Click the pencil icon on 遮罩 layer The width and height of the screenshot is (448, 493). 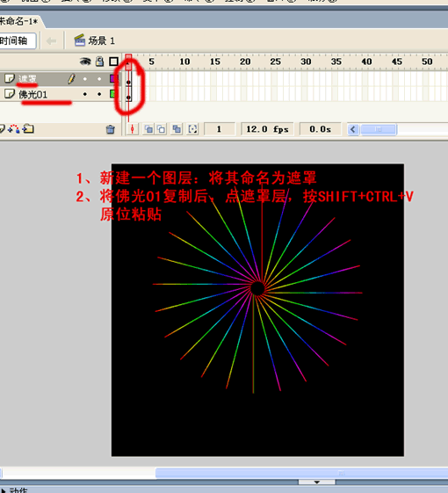click(x=71, y=78)
